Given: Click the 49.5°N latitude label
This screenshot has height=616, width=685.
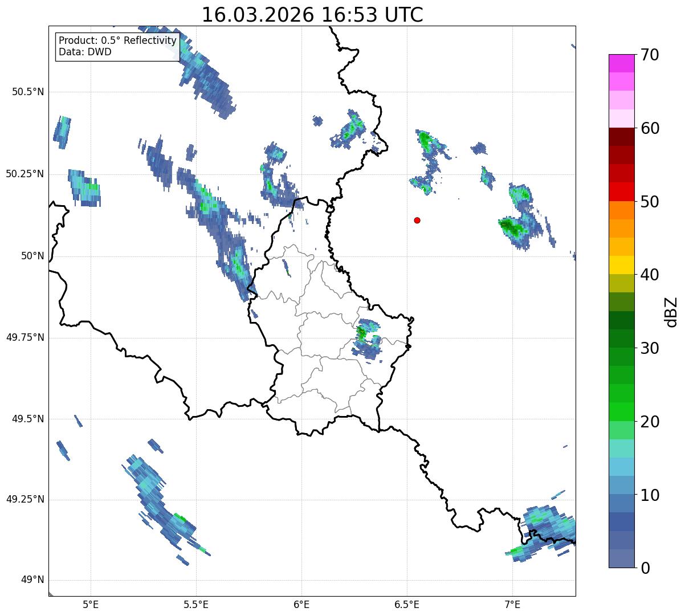Looking at the screenshot, I should click(28, 419).
